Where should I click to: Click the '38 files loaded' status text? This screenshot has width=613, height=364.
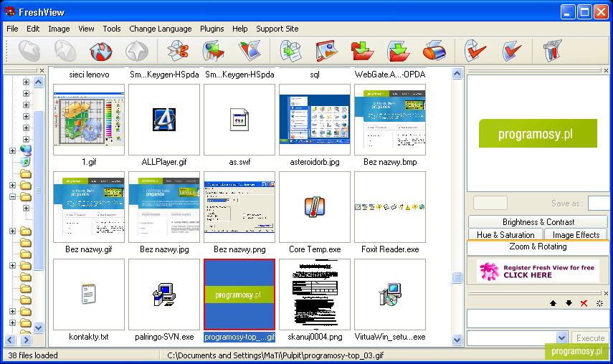[33, 355]
